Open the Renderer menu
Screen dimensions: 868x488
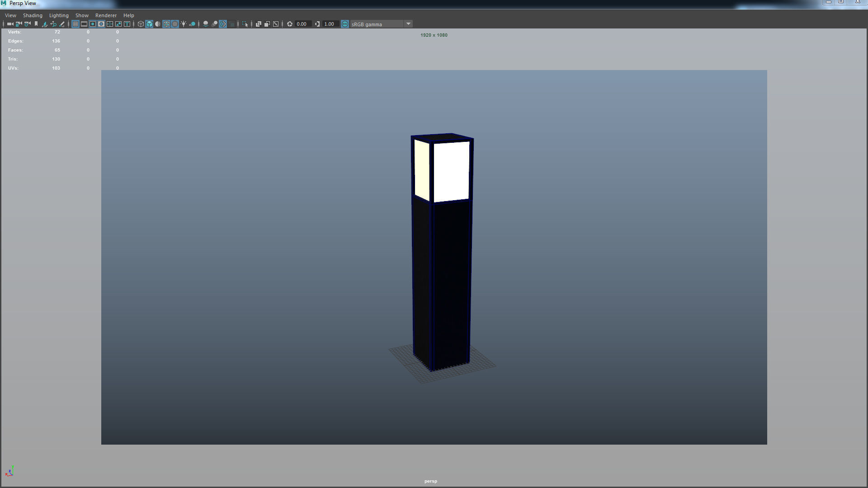click(x=106, y=15)
